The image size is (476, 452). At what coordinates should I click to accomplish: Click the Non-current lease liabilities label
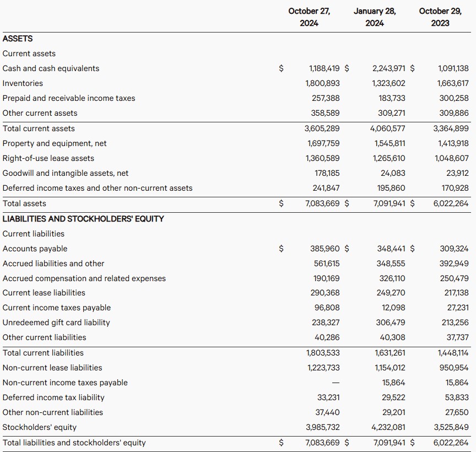52,368
